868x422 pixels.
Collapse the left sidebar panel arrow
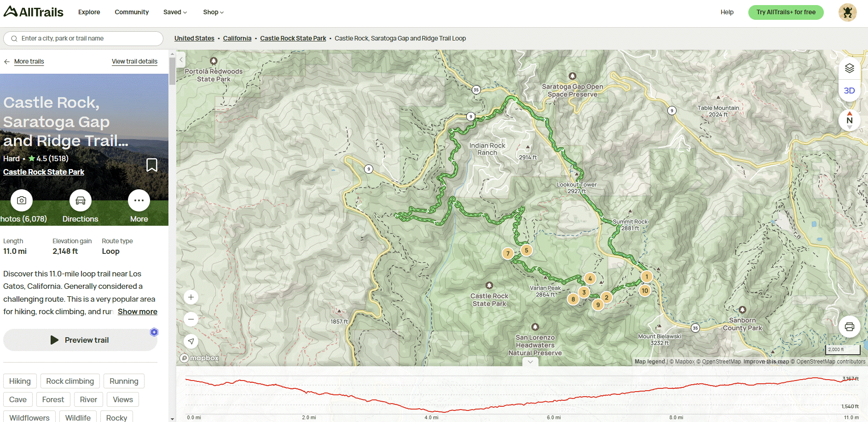pyautogui.click(x=181, y=59)
